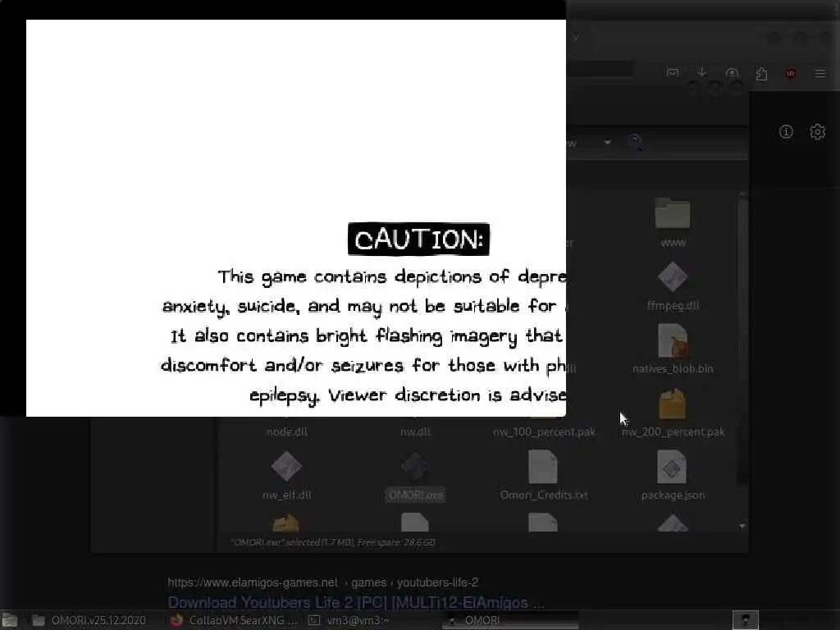Open the browser downloads arrow icon
The image size is (840, 630).
point(702,72)
